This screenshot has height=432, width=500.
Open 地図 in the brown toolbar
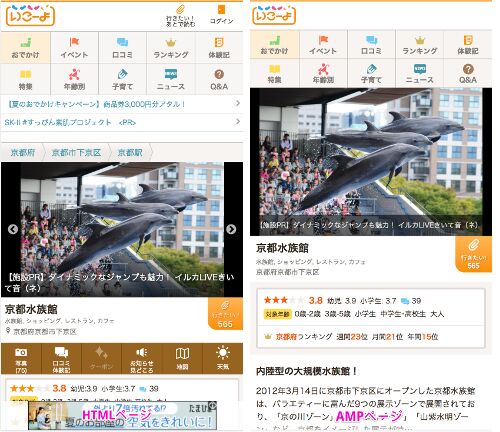[182, 359]
